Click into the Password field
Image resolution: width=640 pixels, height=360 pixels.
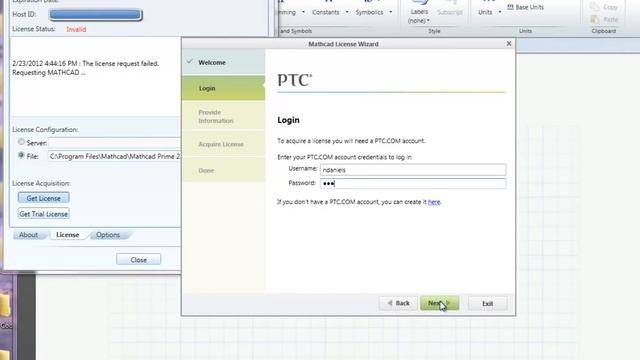pos(413,184)
